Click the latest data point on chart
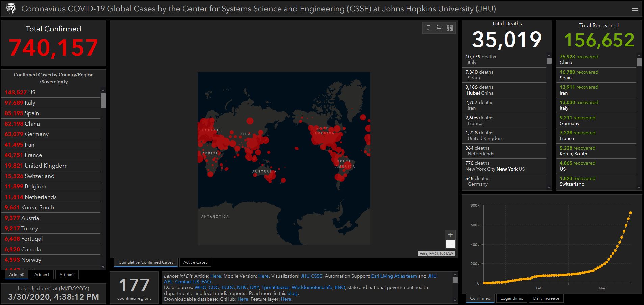644x305 pixels. 630,213
